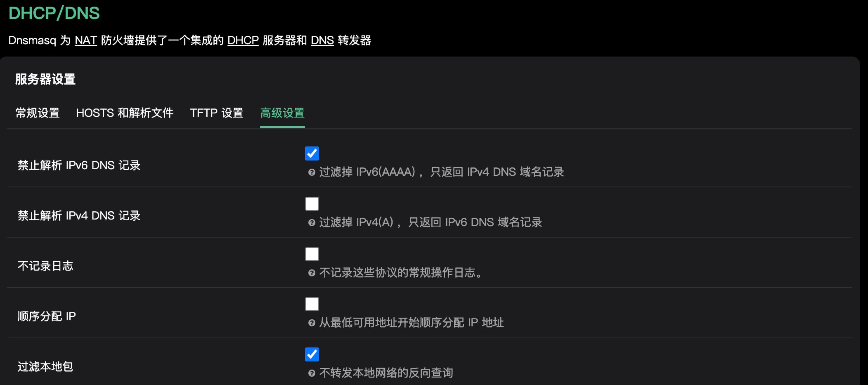Click help icon for sequential IP allocation
This screenshot has height=385, width=868.
click(x=312, y=323)
